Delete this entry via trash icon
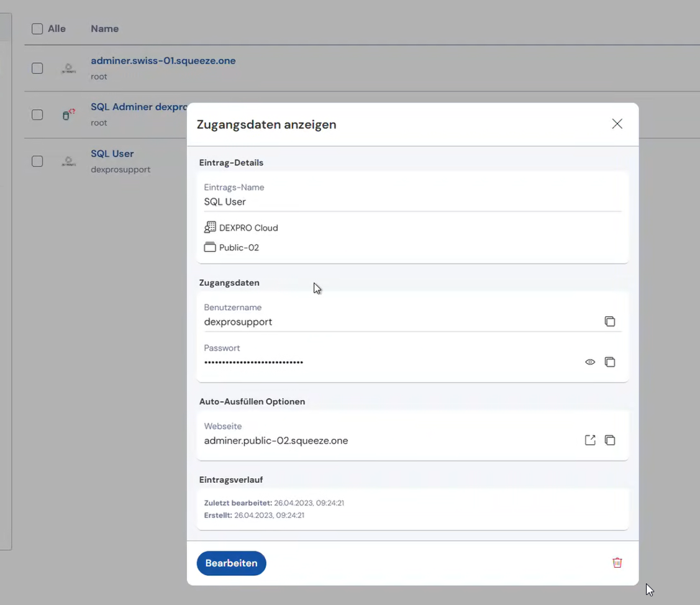 coord(617,563)
